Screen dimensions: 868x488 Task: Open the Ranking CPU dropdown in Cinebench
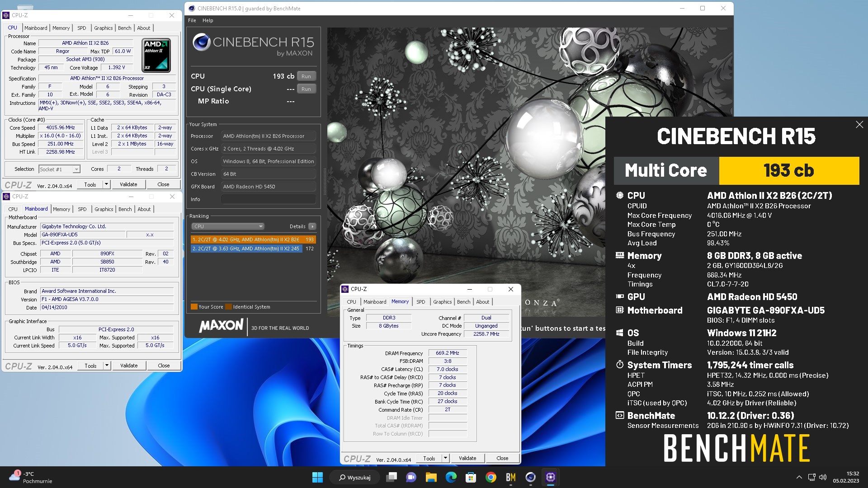point(228,226)
